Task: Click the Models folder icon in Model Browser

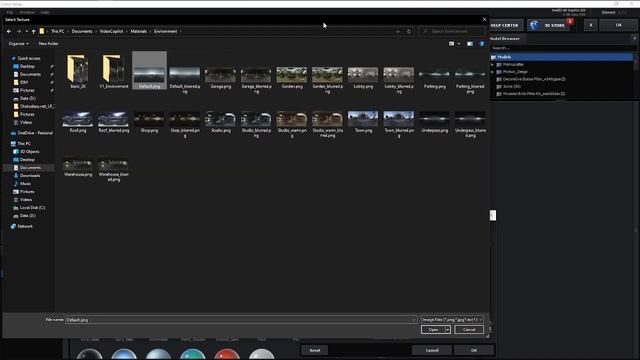Action: coord(493,57)
